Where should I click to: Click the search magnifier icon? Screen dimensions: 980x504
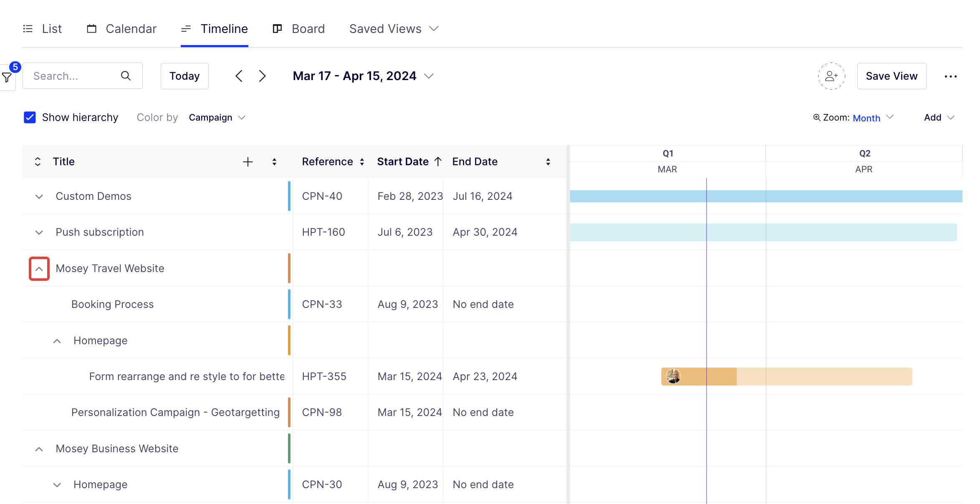point(126,76)
